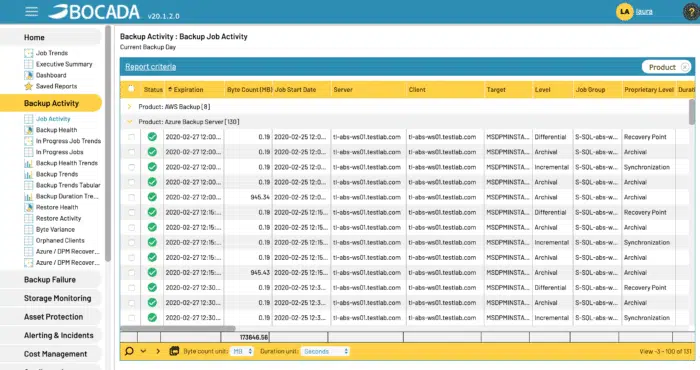
Task: Open the help question mark icon
Action: click(692, 12)
